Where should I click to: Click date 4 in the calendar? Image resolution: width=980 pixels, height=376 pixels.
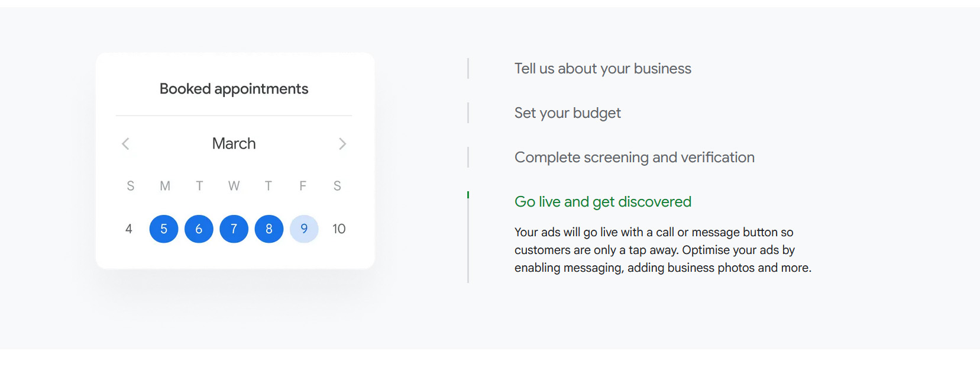pos(129,229)
